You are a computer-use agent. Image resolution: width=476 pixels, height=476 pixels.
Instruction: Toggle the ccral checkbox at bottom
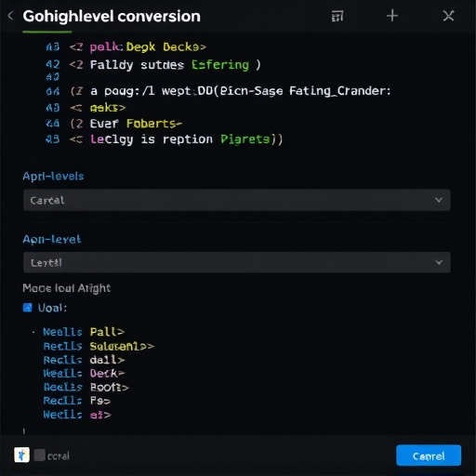pyautogui.click(x=39, y=456)
